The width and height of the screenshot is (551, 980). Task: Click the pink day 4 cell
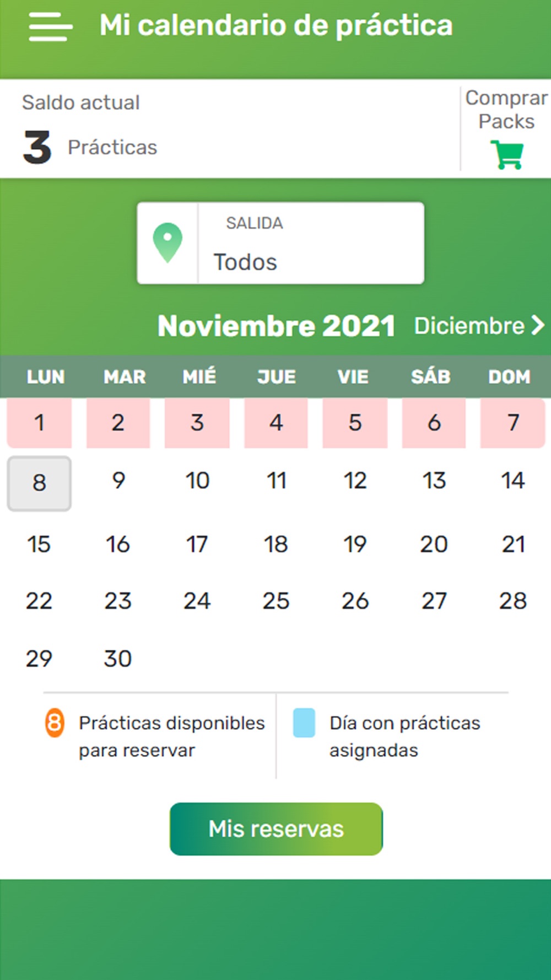(276, 423)
